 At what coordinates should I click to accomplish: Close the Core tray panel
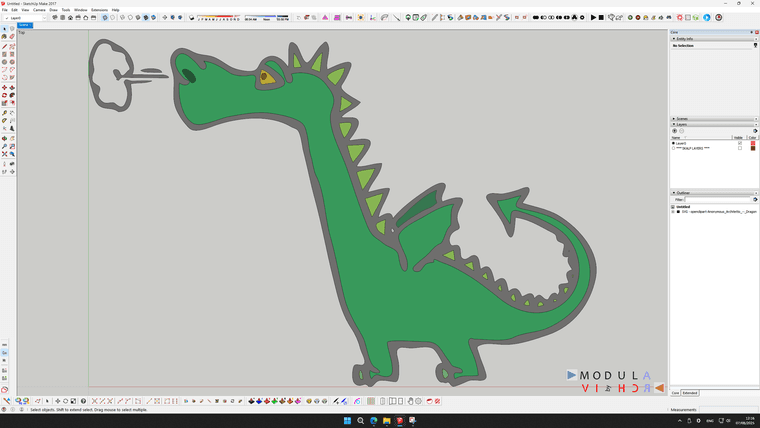(x=757, y=32)
